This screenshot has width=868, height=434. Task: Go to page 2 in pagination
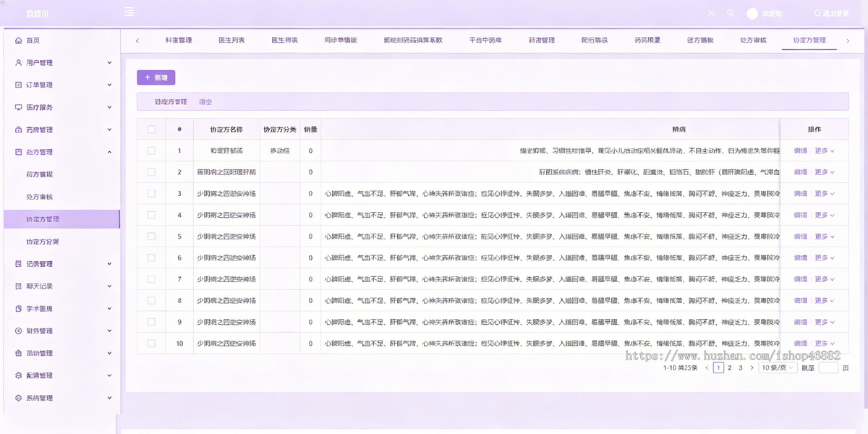coord(730,368)
